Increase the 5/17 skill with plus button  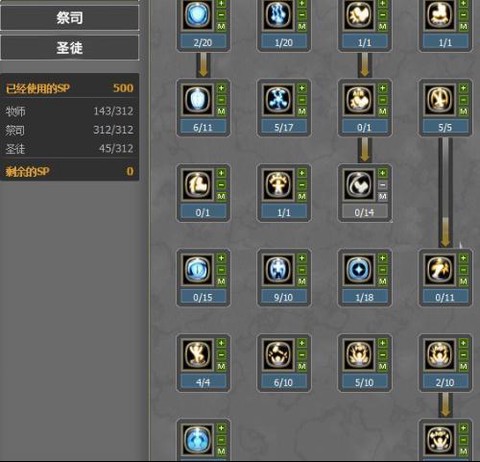click(302, 88)
